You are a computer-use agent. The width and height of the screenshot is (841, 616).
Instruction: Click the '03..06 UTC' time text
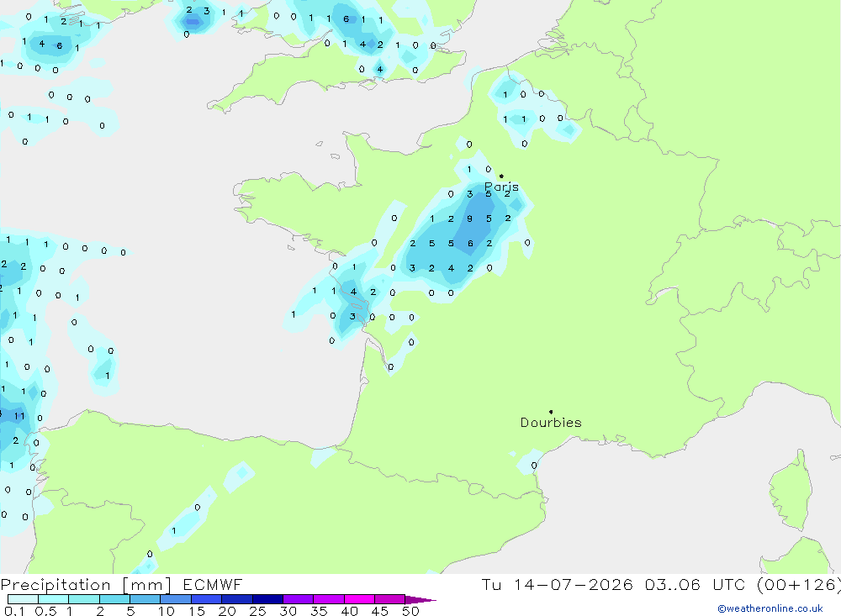coord(695,585)
